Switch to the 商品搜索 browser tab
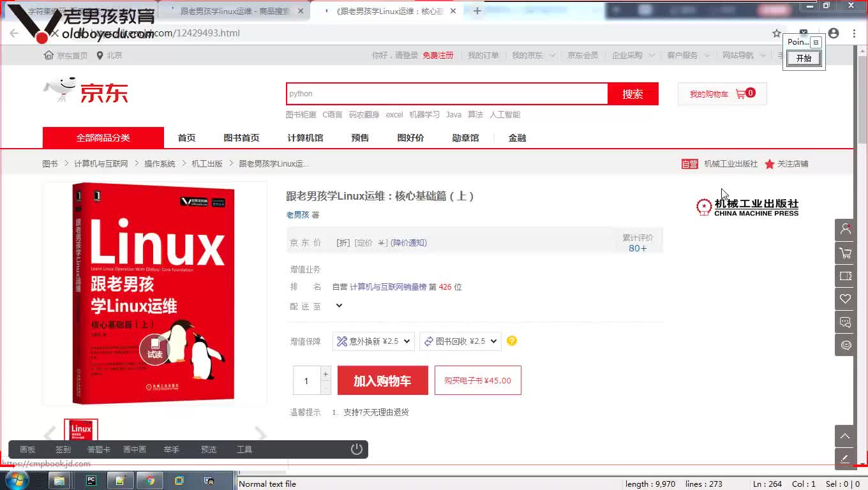This screenshot has width=868, height=490. tap(234, 11)
